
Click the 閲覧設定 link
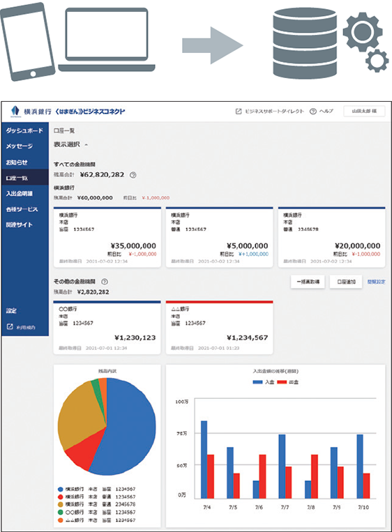pyautogui.click(x=377, y=282)
